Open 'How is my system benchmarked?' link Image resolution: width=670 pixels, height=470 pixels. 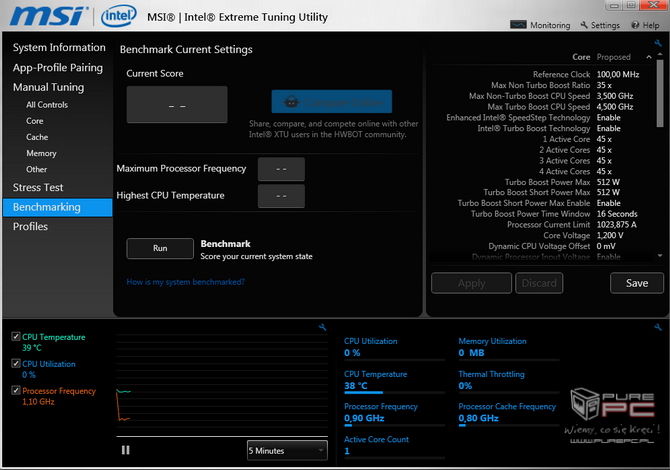185,282
